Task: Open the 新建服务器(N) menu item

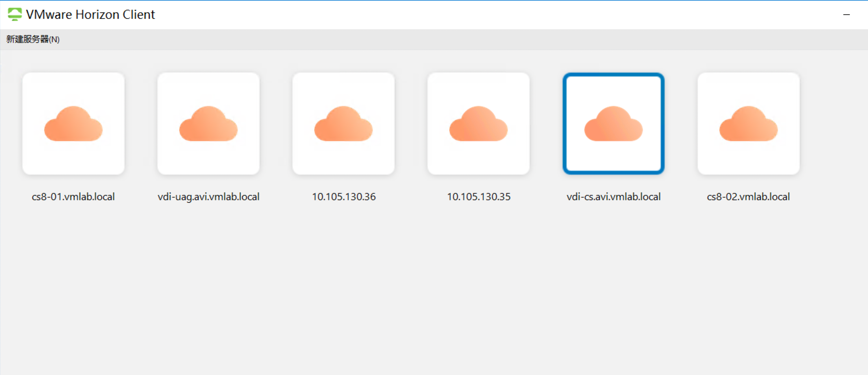Action: tap(33, 39)
